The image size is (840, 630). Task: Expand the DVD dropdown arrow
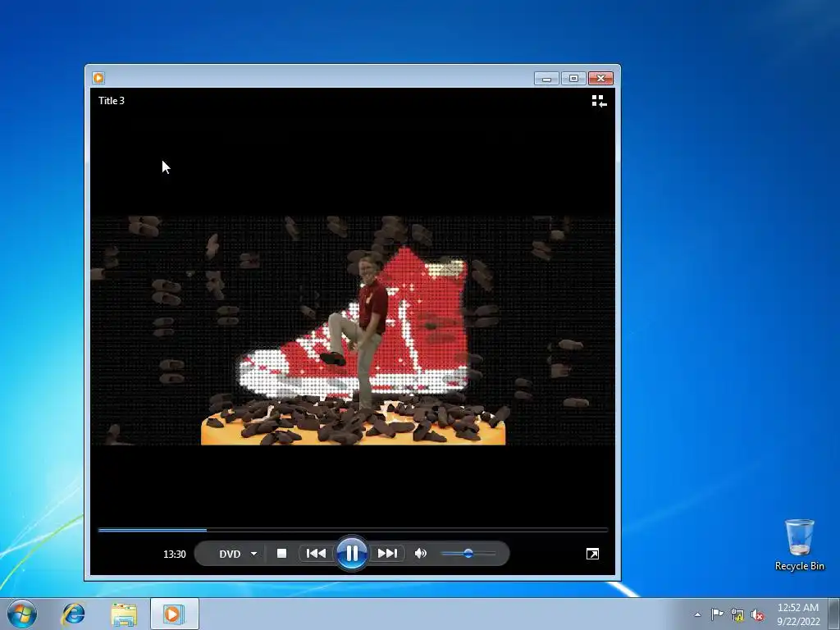point(254,554)
